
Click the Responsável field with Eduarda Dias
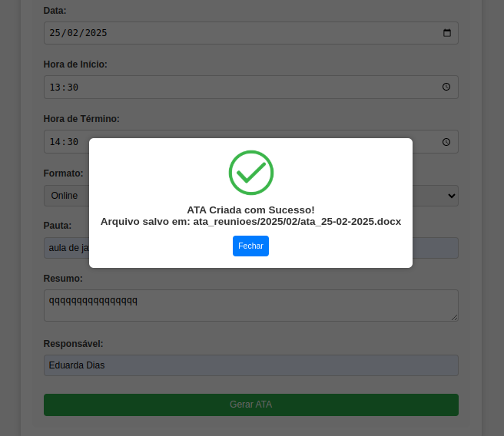coord(251,365)
